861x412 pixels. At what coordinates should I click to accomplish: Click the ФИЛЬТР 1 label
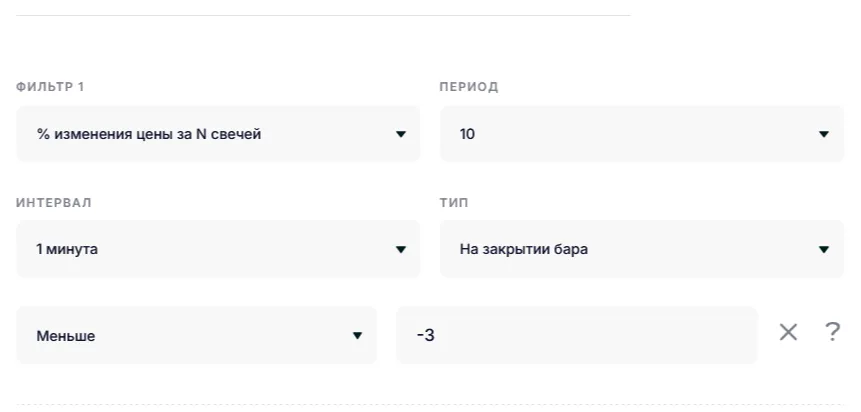point(50,87)
